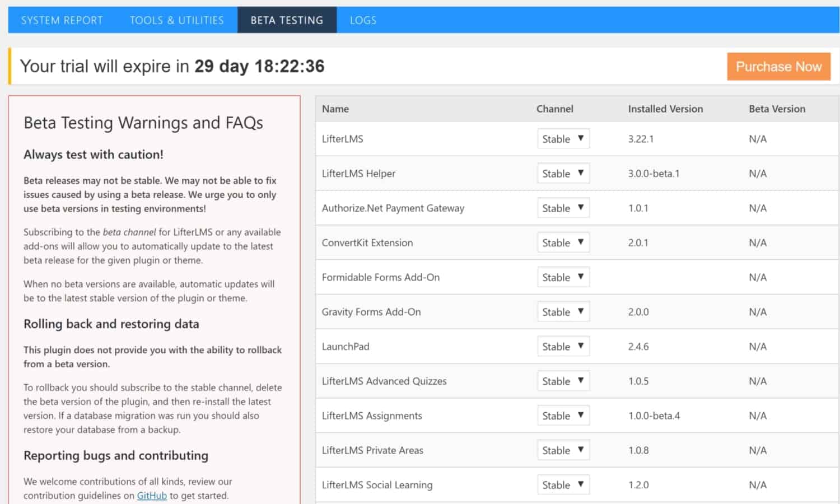Click LifterLMS Assignments name

pos(372,416)
